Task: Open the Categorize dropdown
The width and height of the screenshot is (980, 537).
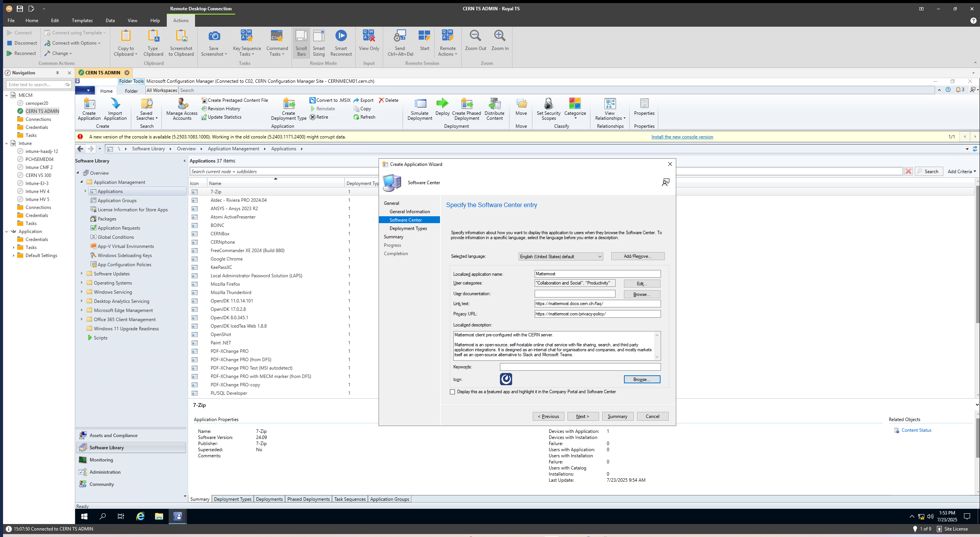Action: [x=575, y=109]
